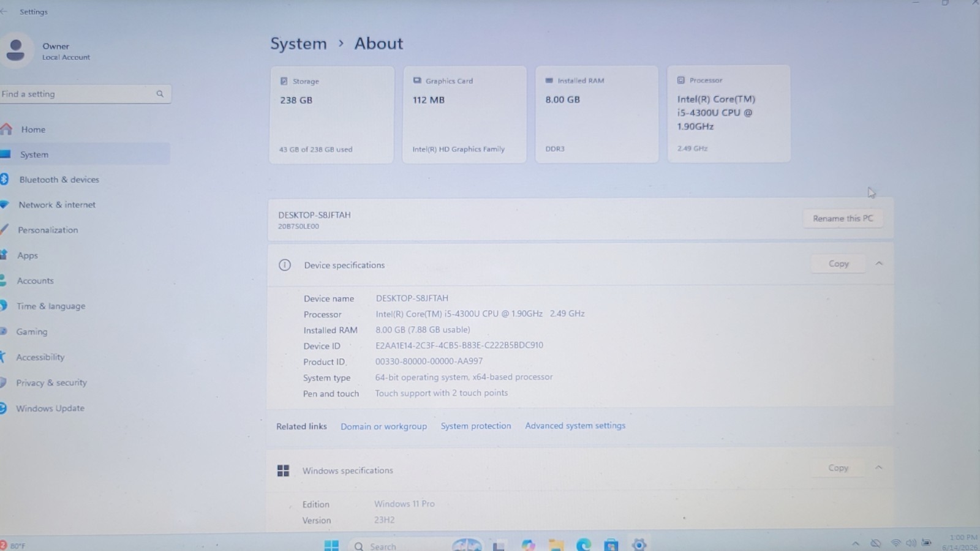Image resolution: width=980 pixels, height=551 pixels.
Task: Click the 23H2 version value
Action: click(384, 520)
